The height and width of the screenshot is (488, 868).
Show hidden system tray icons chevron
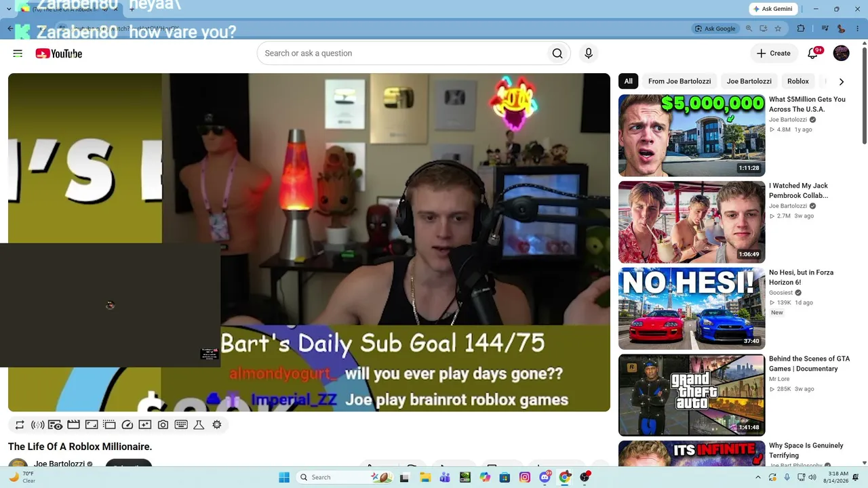point(758,477)
